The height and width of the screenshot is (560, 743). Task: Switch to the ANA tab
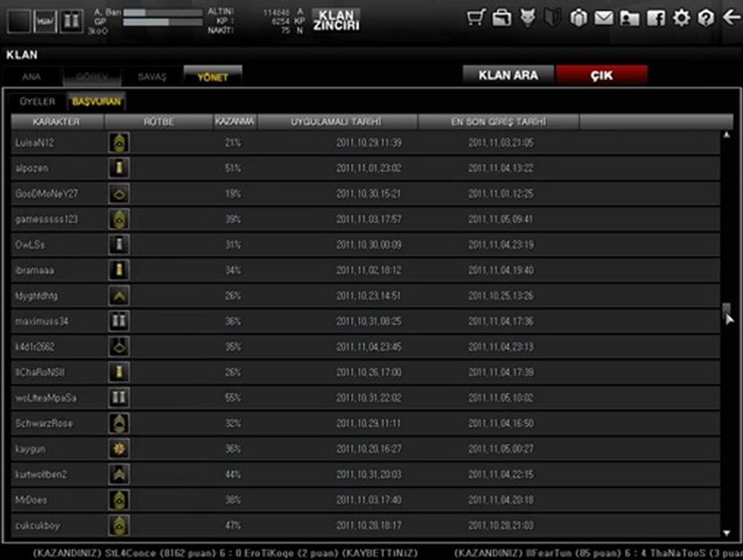[x=32, y=77]
